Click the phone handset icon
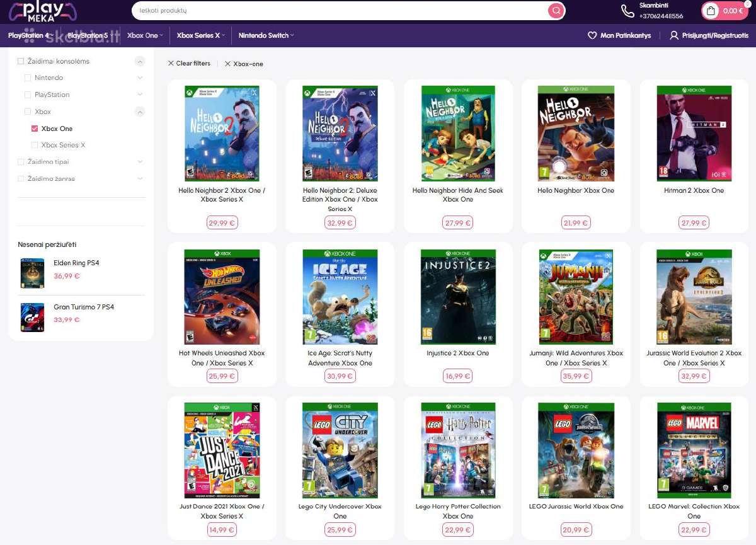 point(627,11)
